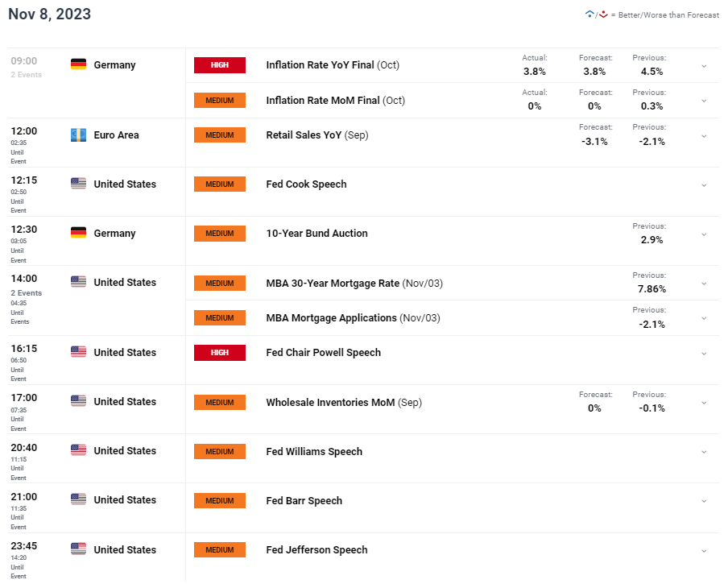Expand the Fed Chair Powell Speech chevron

tap(704, 353)
